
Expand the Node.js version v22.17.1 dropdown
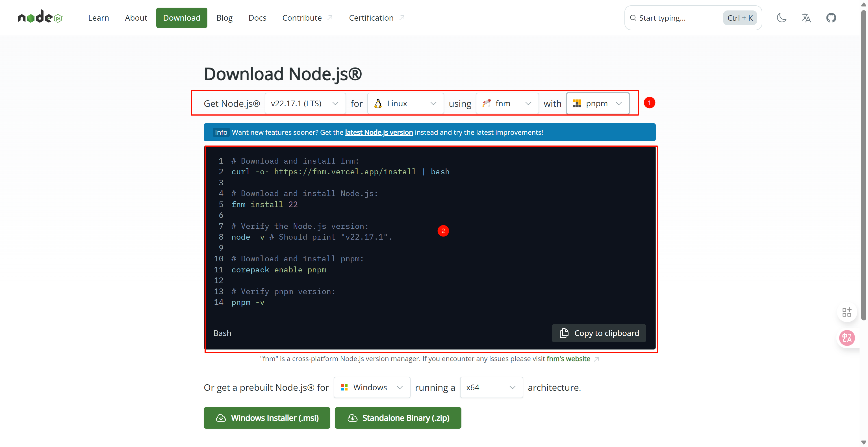[x=305, y=103]
